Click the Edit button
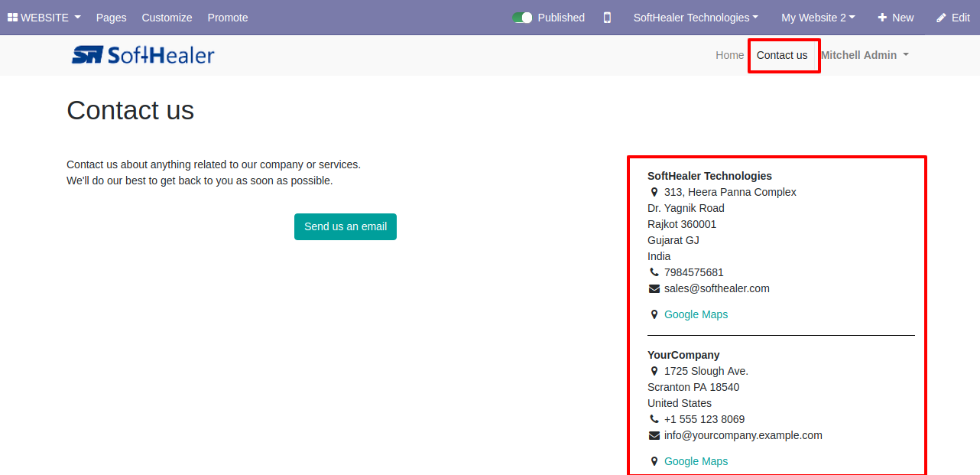 click(x=953, y=18)
